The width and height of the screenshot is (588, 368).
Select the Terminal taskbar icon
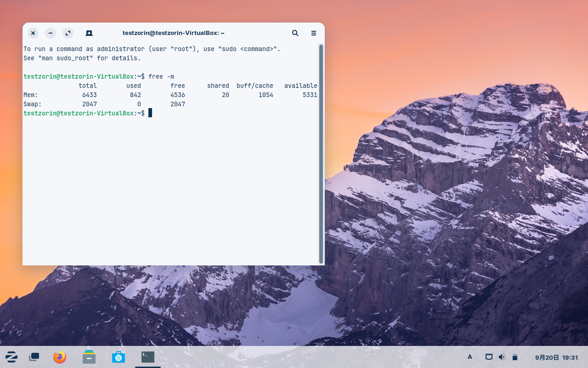[x=148, y=357]
